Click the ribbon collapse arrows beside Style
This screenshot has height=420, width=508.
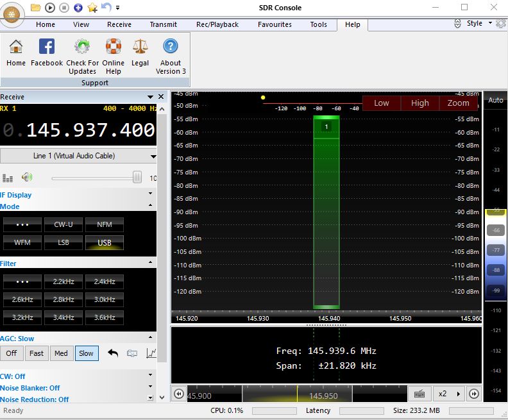point(457,23)
